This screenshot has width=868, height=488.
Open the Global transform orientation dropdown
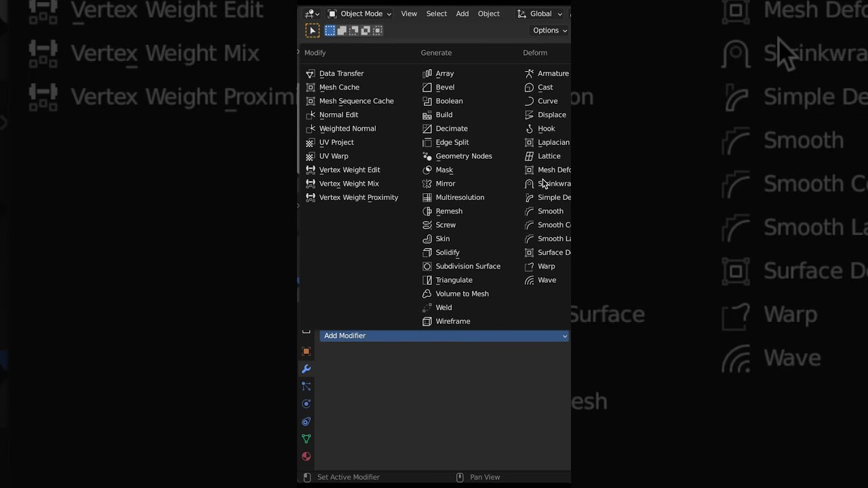click(x=540, y=14)
